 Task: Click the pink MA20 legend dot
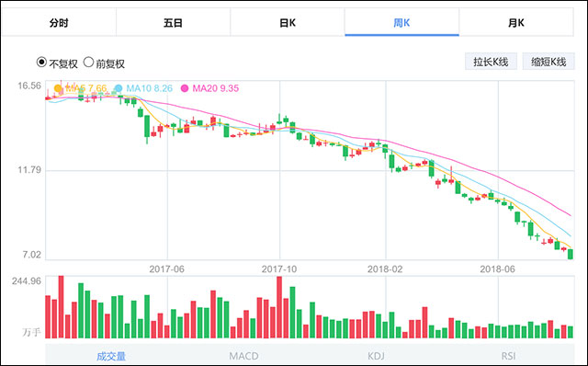pyautogui.click(x=185, y=88)
